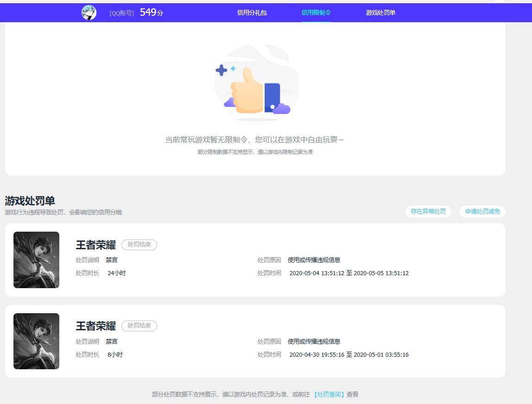Viewport: 532px width, 404px height.
Task: Click penalty time 2020-04-30 19:55:16 range
Action: pos(349,354)
